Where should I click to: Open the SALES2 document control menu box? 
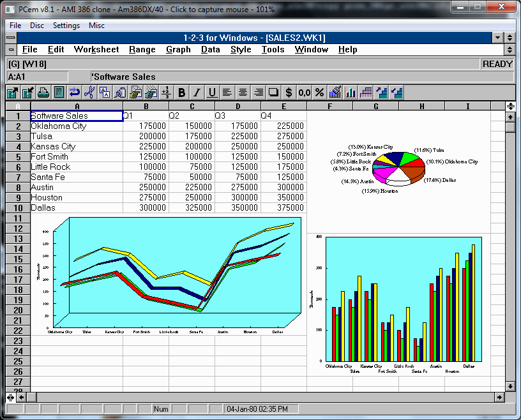11,50
